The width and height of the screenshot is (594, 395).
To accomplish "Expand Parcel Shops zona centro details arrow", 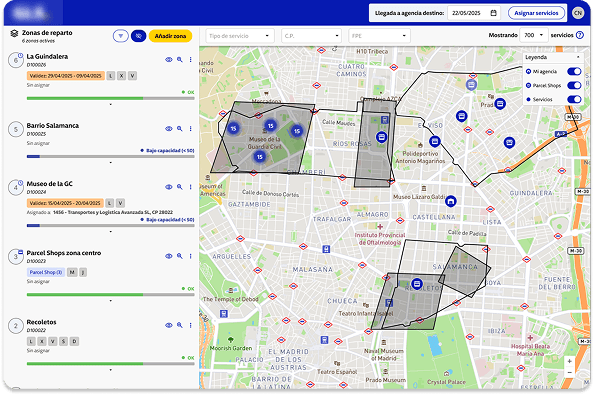I will (111, 301).
